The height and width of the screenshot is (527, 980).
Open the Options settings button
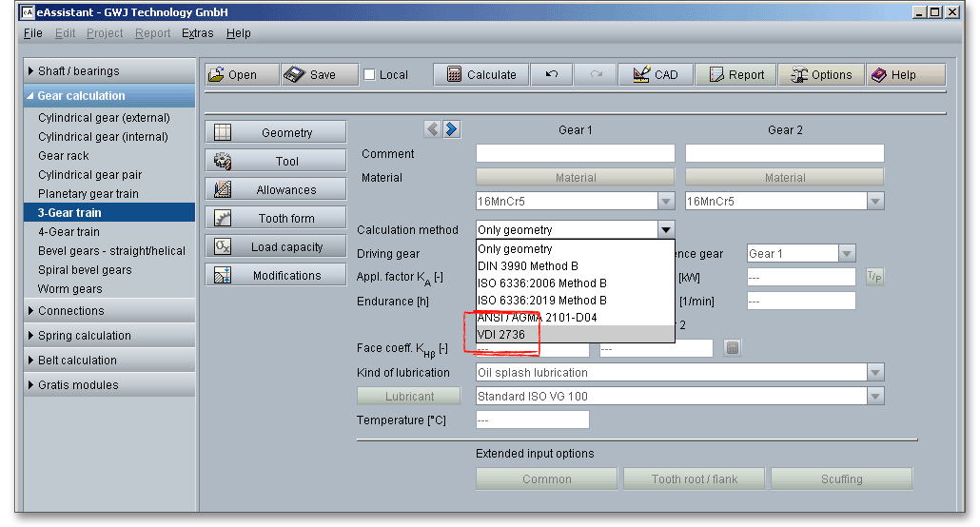[819, 75]
